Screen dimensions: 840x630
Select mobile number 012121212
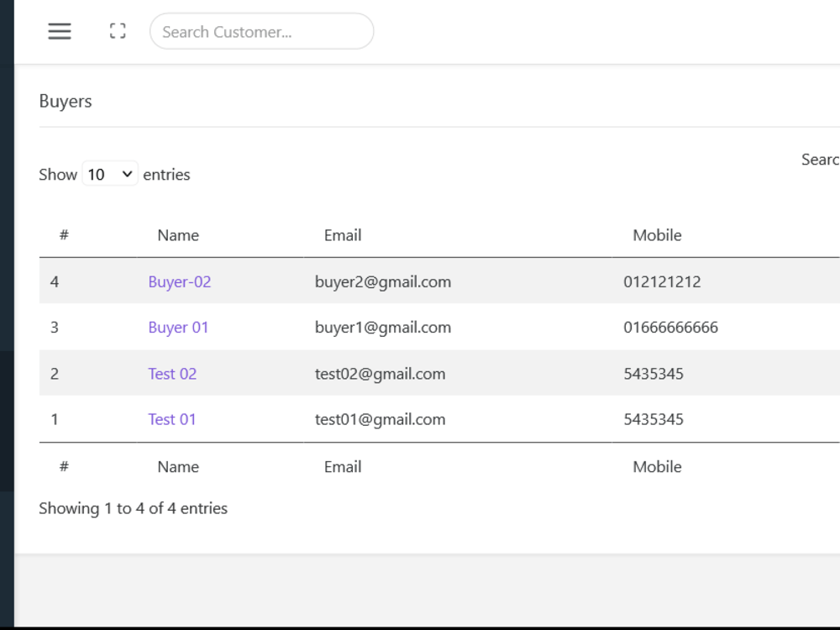click(x=662, y=281)
